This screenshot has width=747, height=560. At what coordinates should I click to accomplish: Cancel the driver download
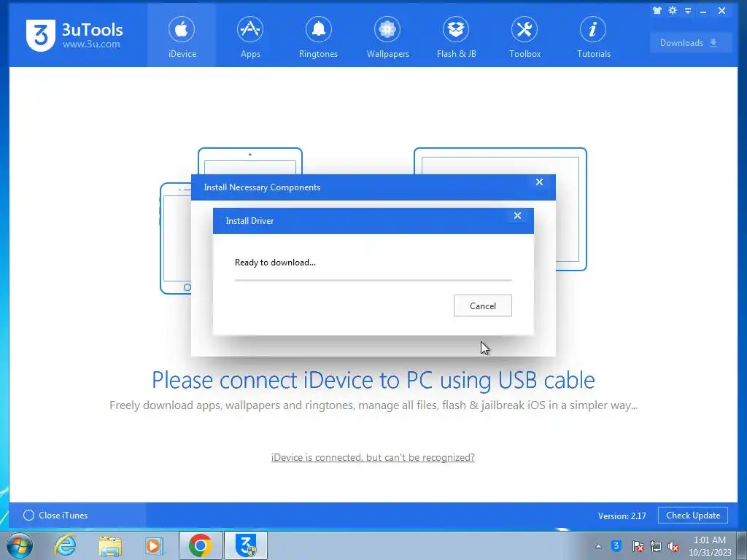(483, 306)
